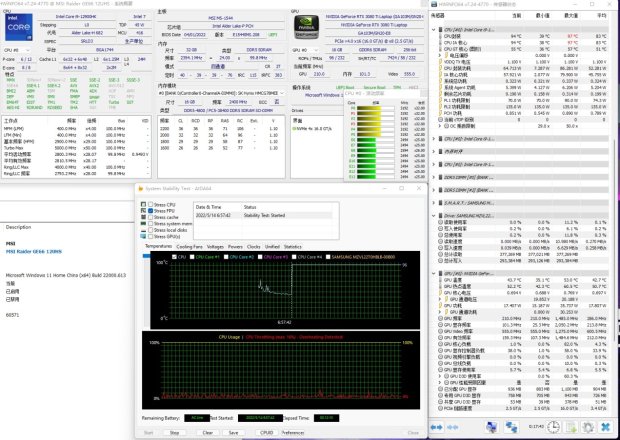
Task: Click HWiNFO sensor window title bar icon
Action: 434,4
